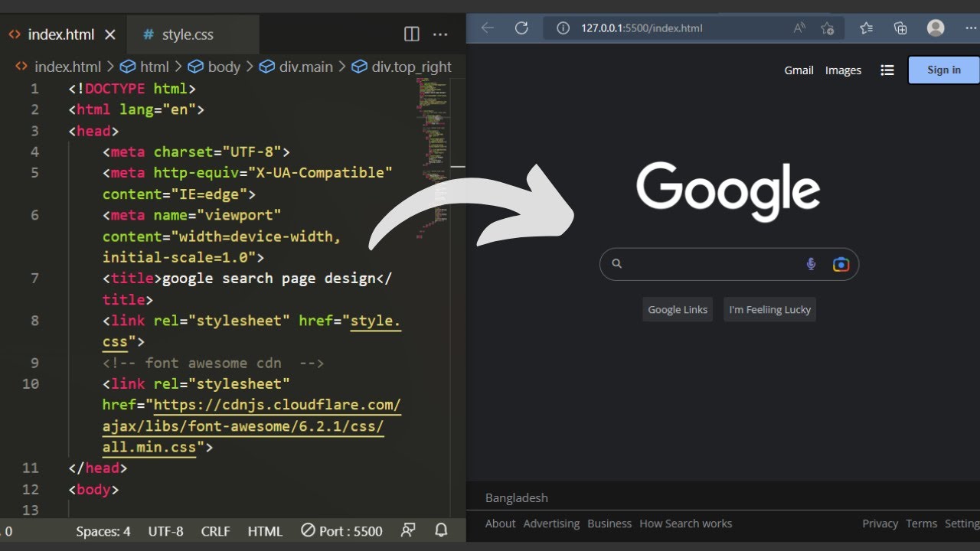Viewport: 980px width, 551px height.
Task: Change indentation via Spaces: 4
Action: [103, 531]
